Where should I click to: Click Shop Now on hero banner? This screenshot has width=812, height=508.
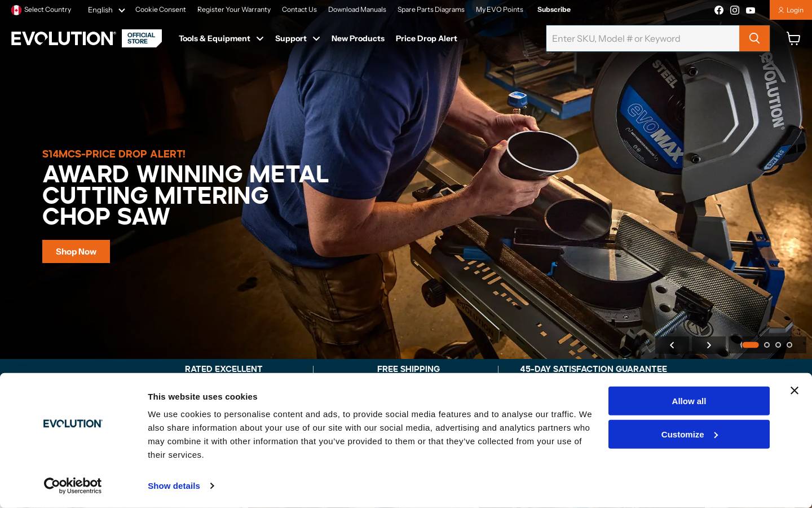(x=76, y=251)
